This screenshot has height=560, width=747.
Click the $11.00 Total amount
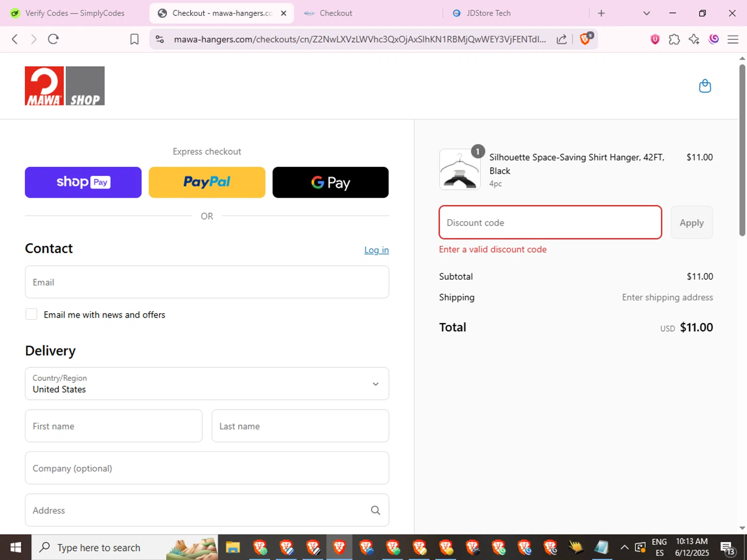click(x=696, y=327)
